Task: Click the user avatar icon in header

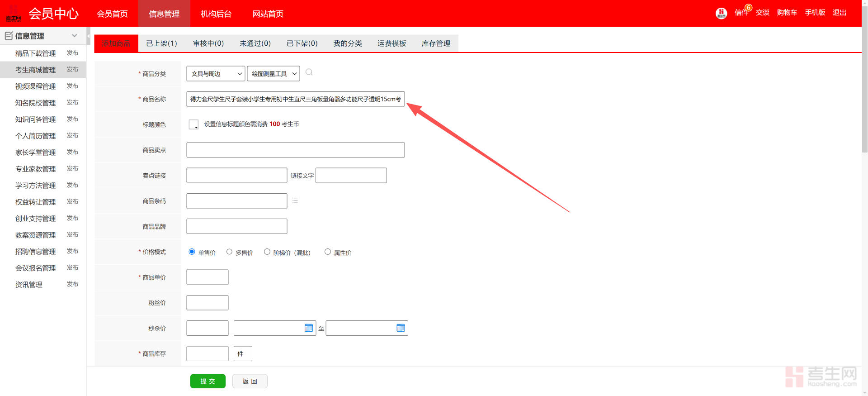Action: pyautogui.click(x=721, y=13)
